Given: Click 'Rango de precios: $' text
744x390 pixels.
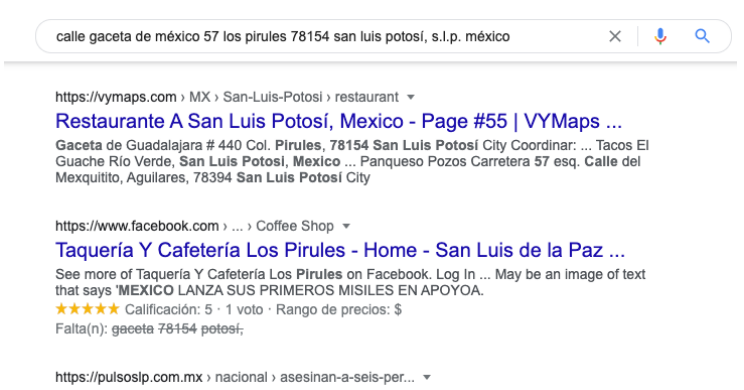Looking at the screenshot, I should coord(339,310).
